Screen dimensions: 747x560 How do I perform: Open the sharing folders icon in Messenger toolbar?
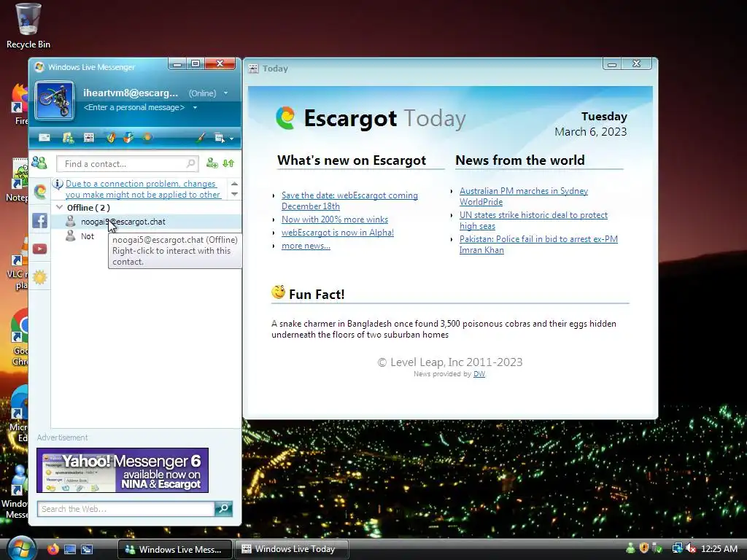68,138
